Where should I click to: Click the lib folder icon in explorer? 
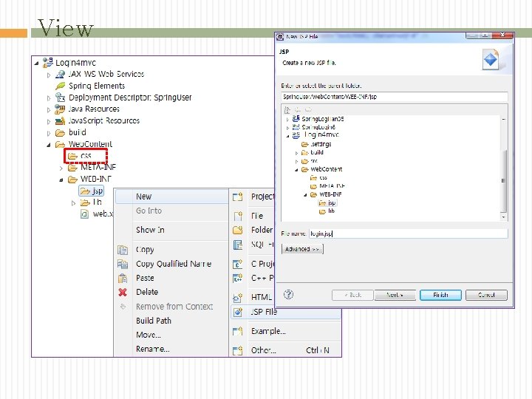click(x=85, y=202)
